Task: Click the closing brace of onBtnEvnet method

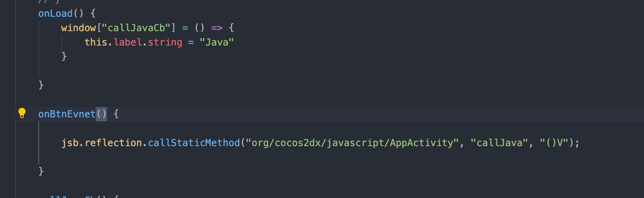Action: [41, 171]
